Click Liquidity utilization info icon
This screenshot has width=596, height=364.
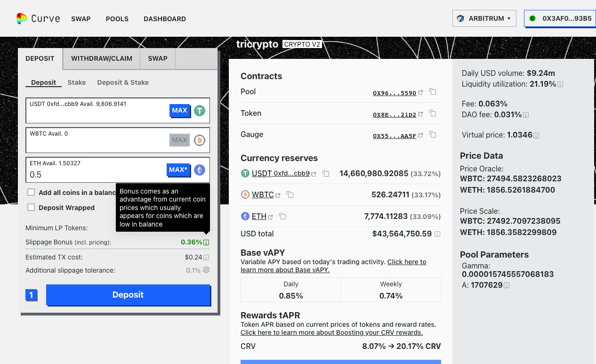point(560,85)
